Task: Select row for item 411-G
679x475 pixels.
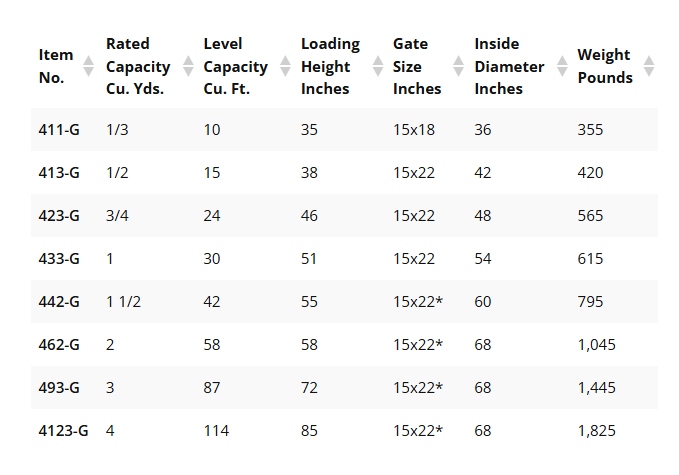Action: point(344,129)
